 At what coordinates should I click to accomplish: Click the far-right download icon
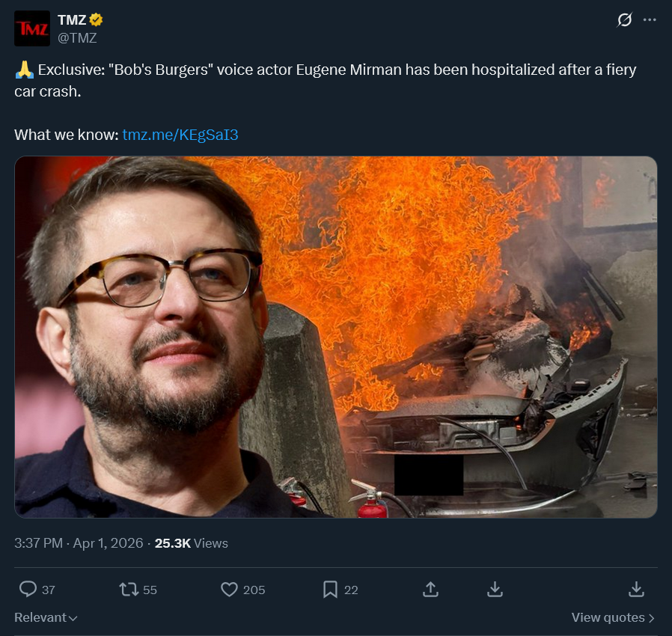pos(636,590)
